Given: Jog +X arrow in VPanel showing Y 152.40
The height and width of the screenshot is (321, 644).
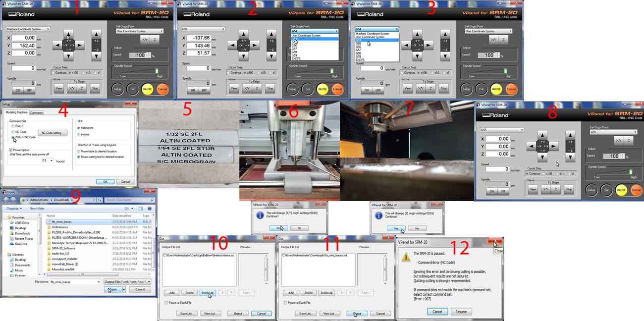Looking at the screenshot, I should click(x=80, y=45).
